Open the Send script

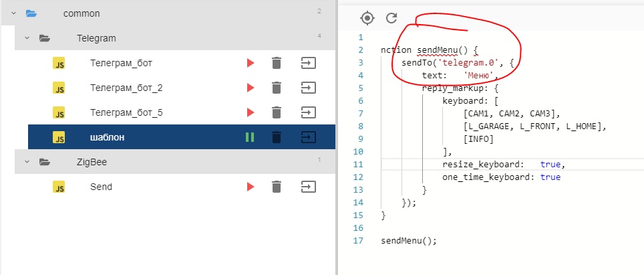pos(101,187)
